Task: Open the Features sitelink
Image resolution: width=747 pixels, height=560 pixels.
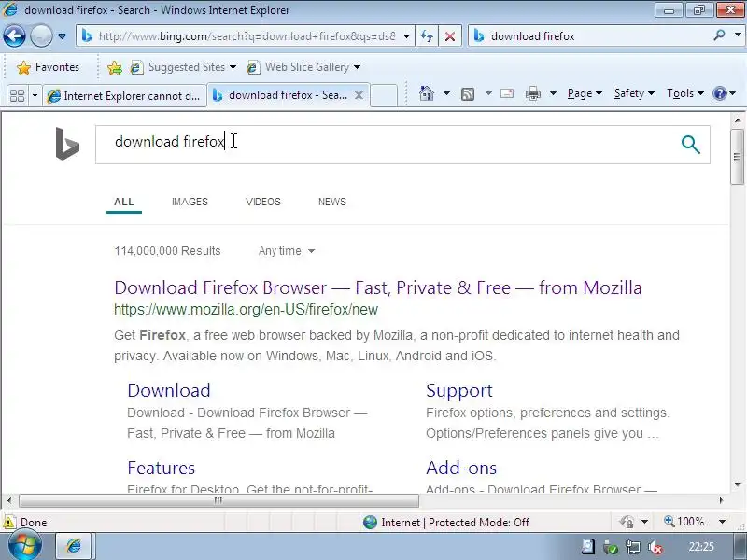Action: [161, 468]
